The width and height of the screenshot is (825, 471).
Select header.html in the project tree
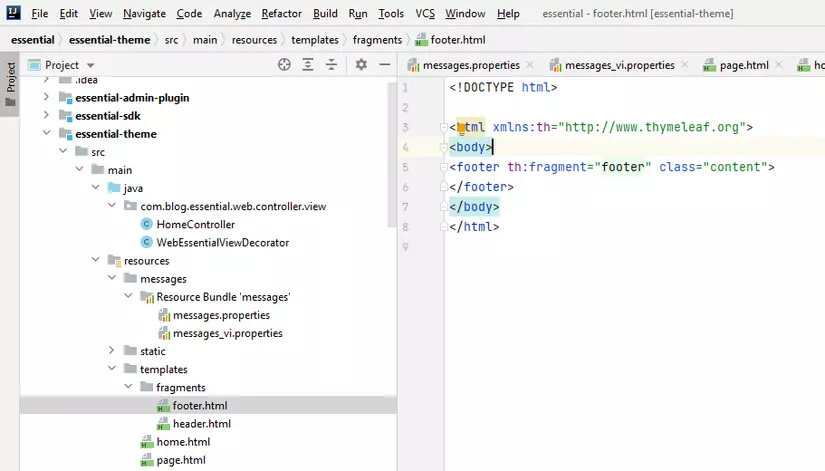click(x=200, y=424)
